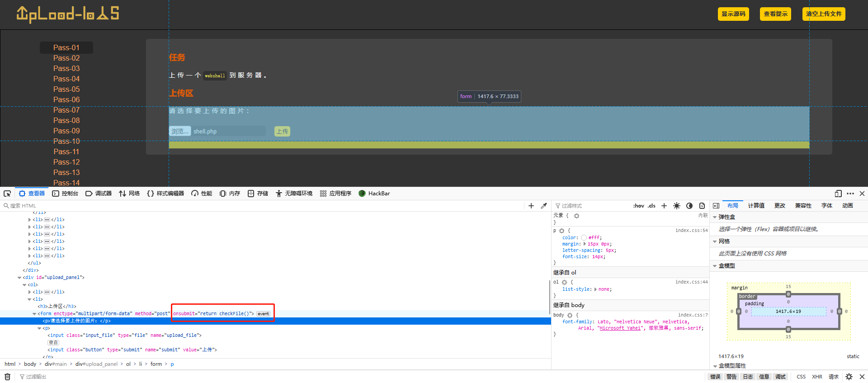Expand the list-style shorthand property arrow
The image size is (868, 383).
click(595, 289)
